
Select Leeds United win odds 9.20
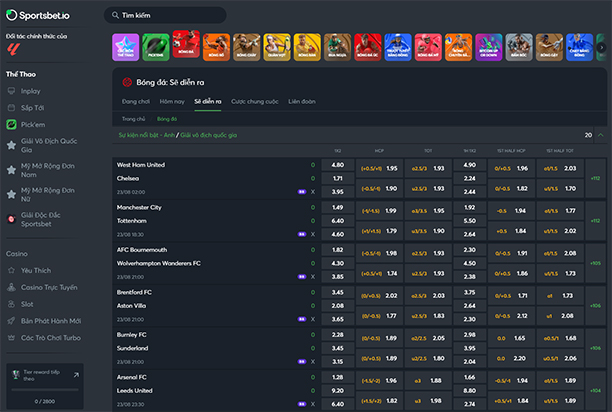[338, 391]
